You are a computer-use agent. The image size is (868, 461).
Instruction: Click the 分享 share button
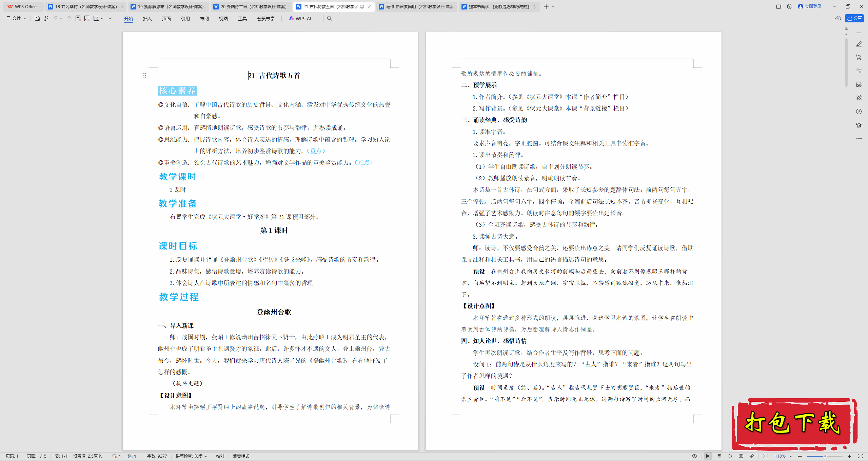[x=854, y=18]
